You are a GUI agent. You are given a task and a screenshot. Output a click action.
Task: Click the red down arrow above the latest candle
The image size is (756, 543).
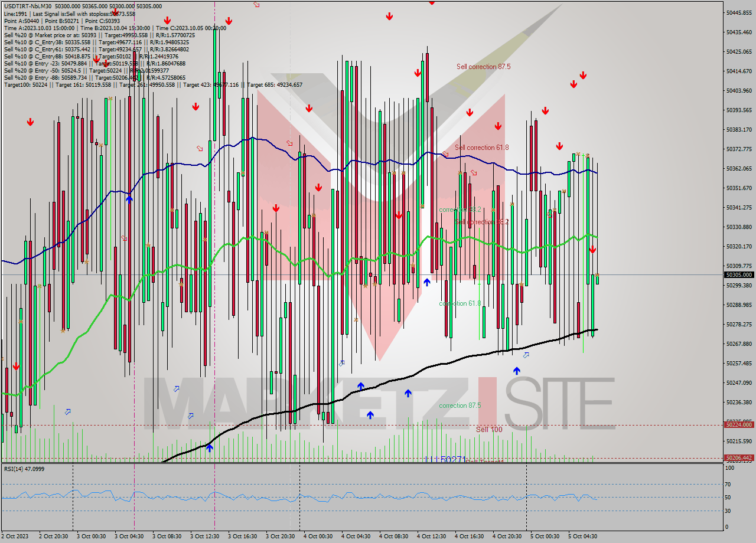point(593,250)
